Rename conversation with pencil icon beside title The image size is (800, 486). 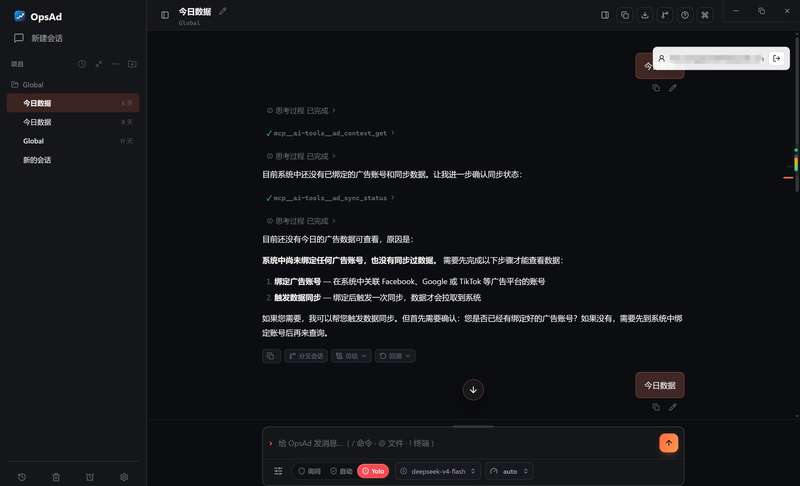point(222,11)
